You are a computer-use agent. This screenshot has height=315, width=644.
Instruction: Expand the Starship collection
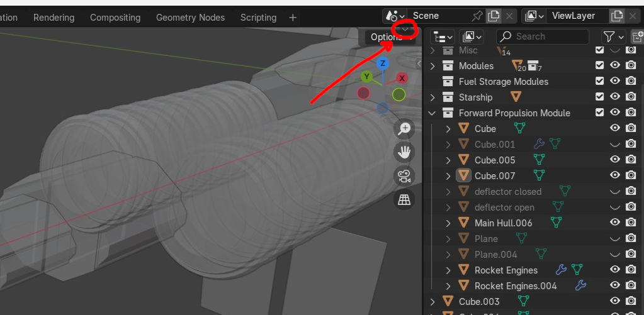(432, 97)
